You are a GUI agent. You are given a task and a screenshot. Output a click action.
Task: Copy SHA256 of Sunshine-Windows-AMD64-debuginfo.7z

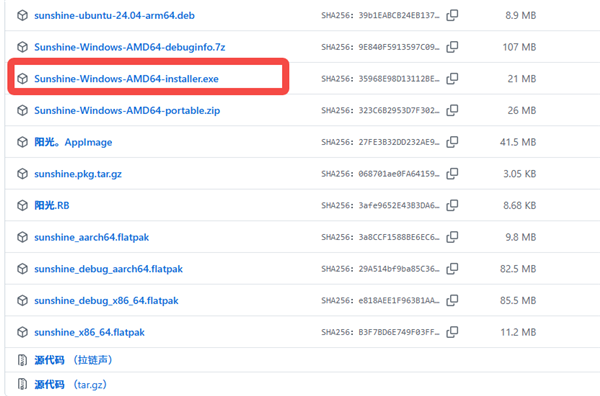coord(452,47)
